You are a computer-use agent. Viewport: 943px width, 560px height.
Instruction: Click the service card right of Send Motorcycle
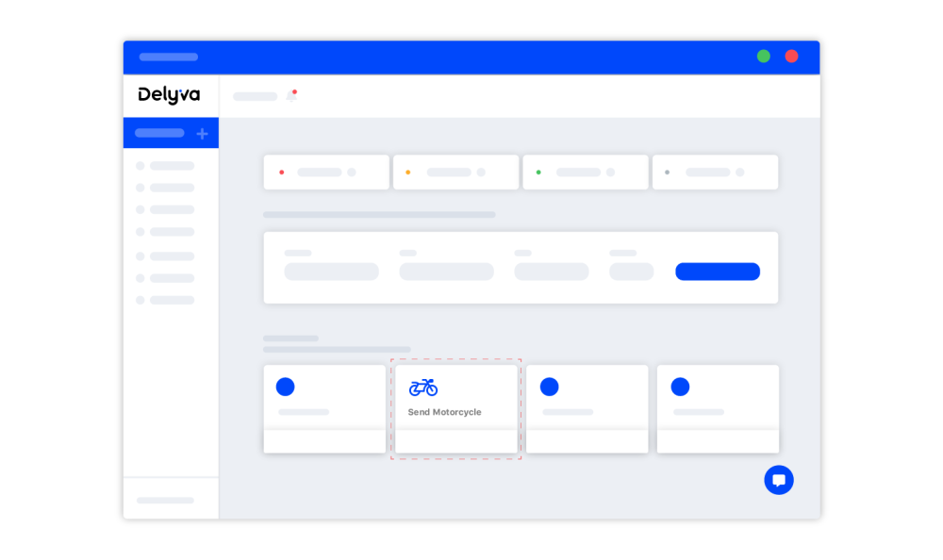pyautogui.click(x=587, y=408)
